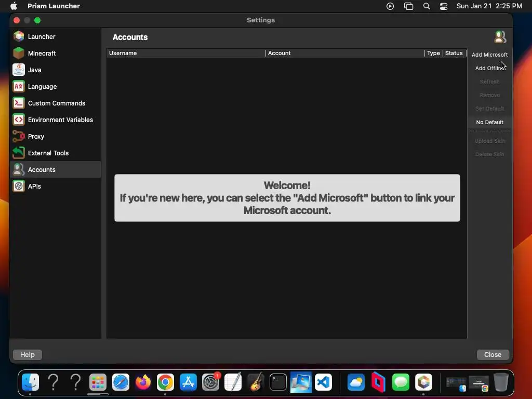
Task: Open the Help for settings
Action: tap(28, 354)
